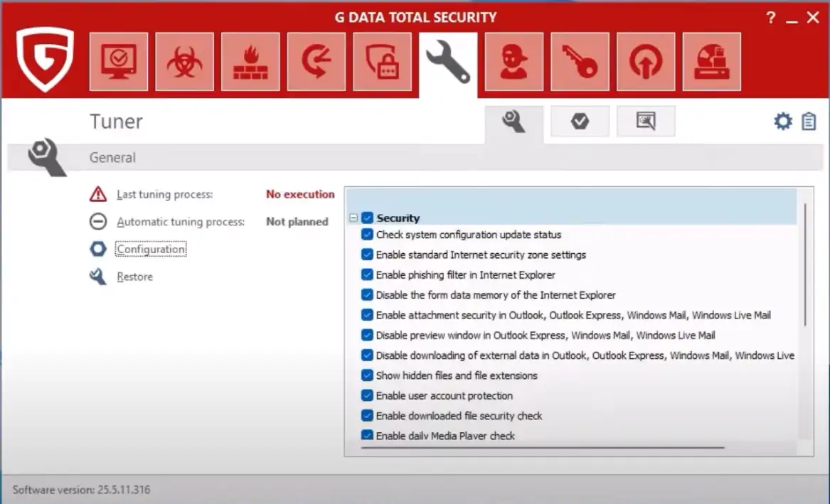Disable Enable user account protection checkbox
Screen dimensions: 830x504
tap(367, 395)
